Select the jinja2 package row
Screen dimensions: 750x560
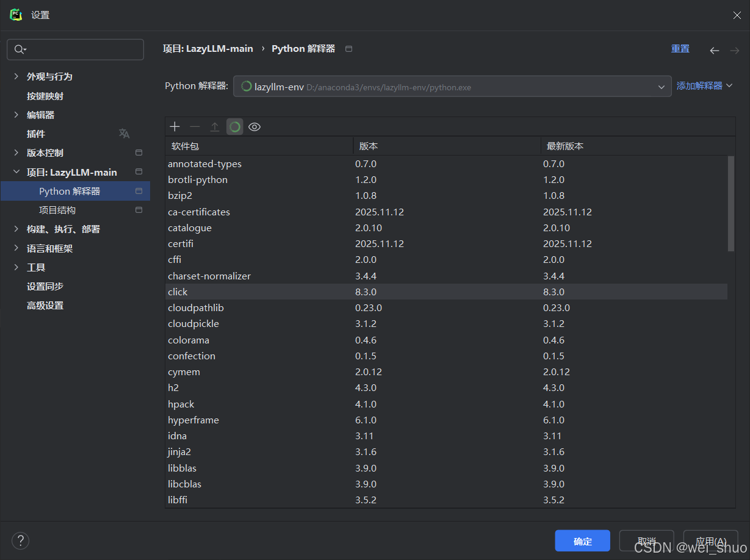coord(446,451)
